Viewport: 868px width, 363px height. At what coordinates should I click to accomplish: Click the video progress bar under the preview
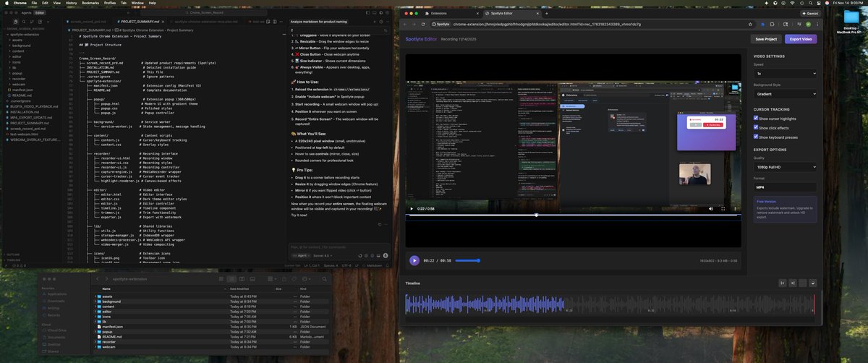click(573, 215)
